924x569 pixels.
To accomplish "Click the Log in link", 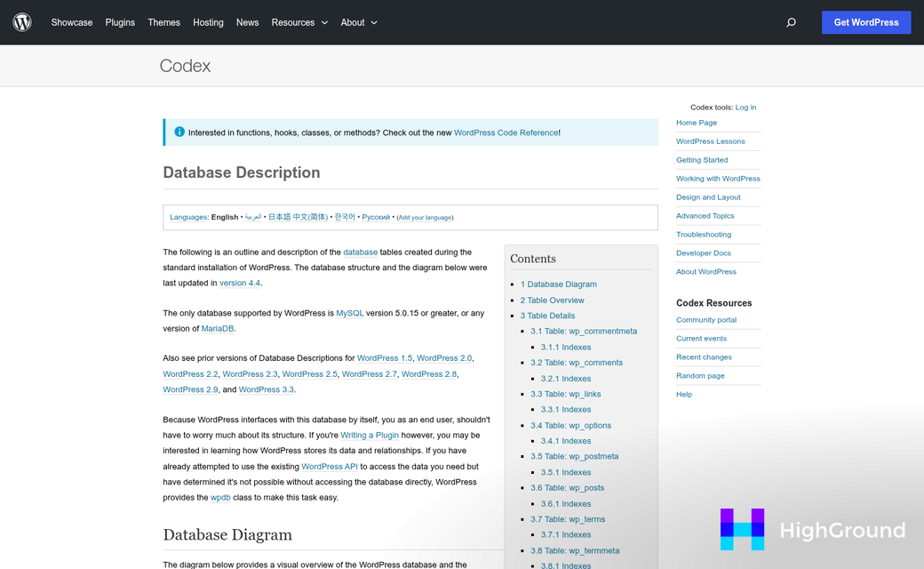I will [x=745, y=108].
